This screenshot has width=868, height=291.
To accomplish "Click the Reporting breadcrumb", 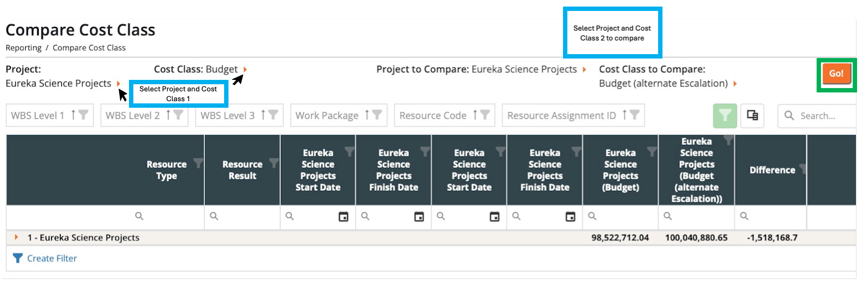I will (x=24, y=48).
